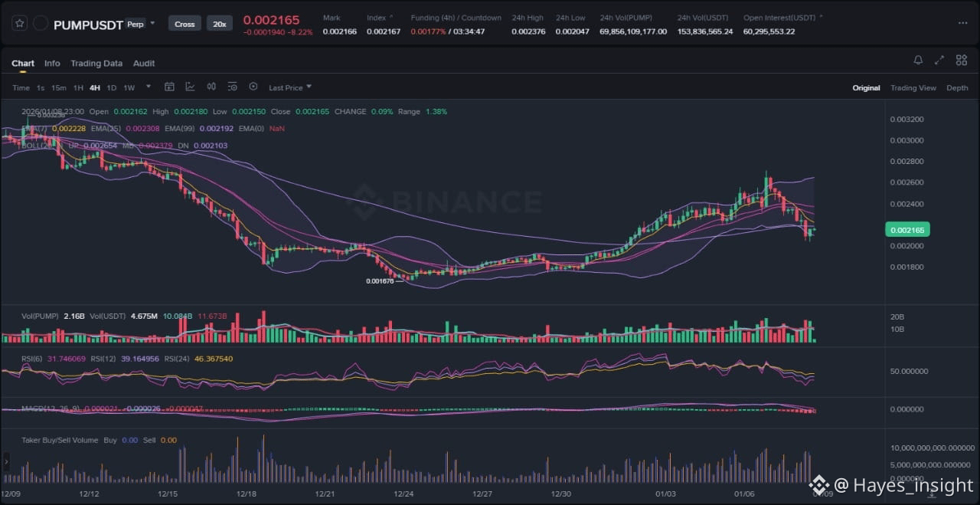Open the PUMPUSDT pair selector dropdown

[x=152, y=23]
